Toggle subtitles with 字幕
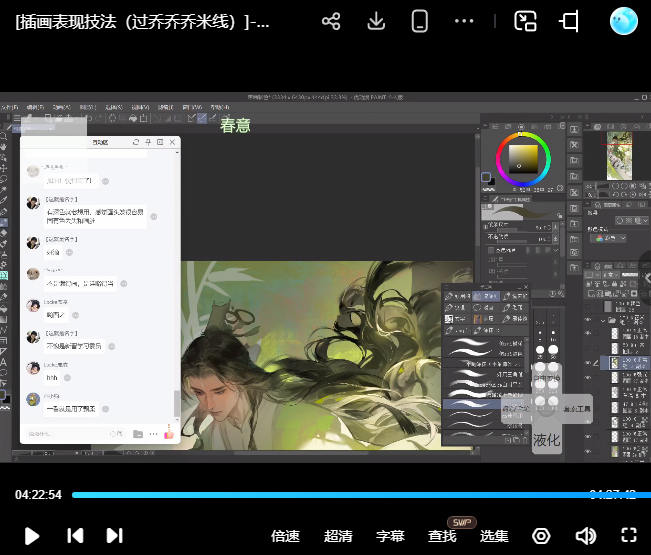This screenshot has height=555, width=651. 390,536
